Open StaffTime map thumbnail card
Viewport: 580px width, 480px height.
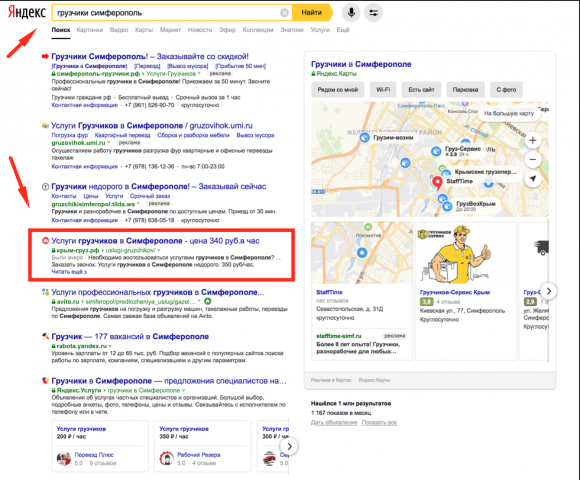click(362, 253)
